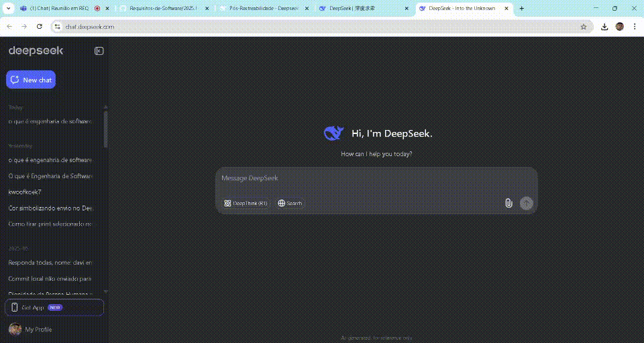Click the recording indicator on the first tab

pyautogui.click(x=97, y=8)
